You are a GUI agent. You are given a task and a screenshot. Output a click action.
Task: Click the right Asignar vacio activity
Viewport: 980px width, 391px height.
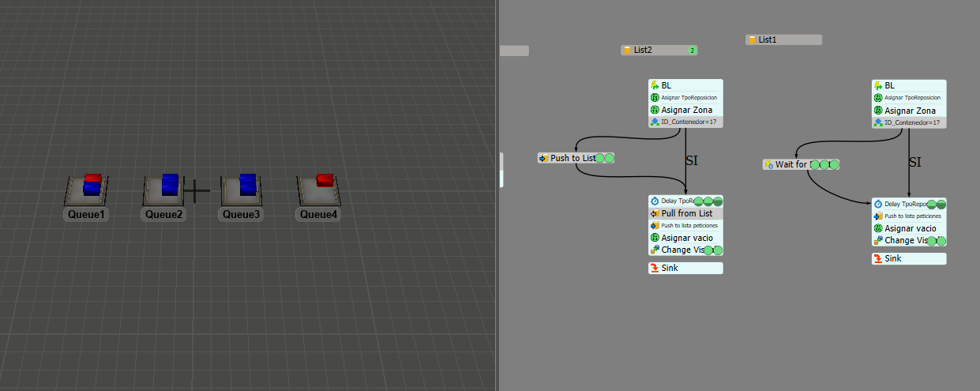(x=909, y=228)
